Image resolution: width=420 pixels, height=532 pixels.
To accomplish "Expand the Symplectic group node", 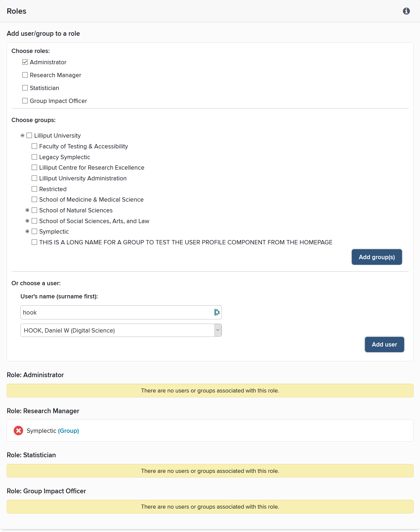I will (x=27, y=231).
